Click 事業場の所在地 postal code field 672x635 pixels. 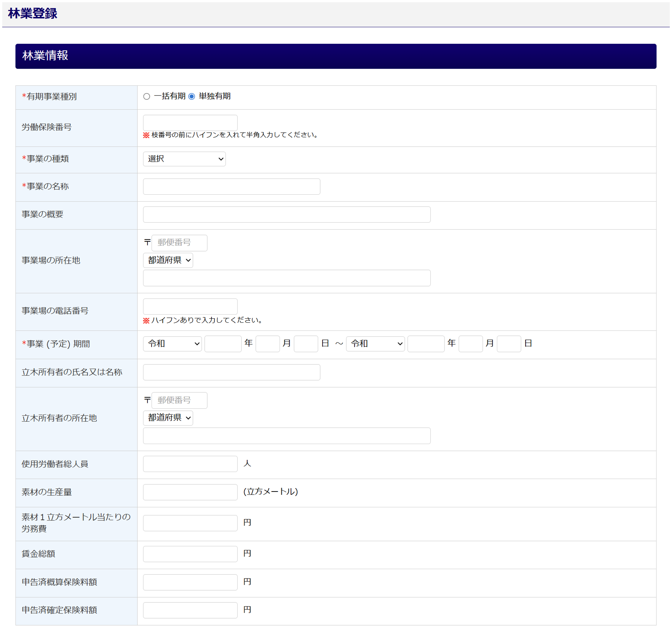[179, 243]
